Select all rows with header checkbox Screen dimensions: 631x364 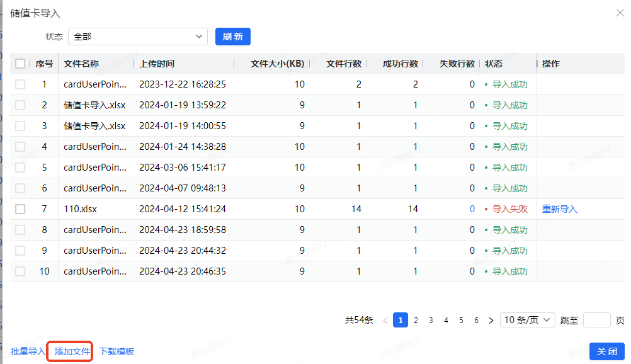coord(20,64)
